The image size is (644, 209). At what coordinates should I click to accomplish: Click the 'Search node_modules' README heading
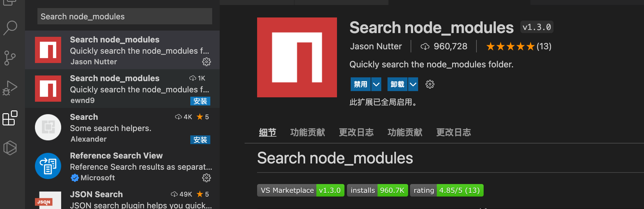click(x=335, y=158)
